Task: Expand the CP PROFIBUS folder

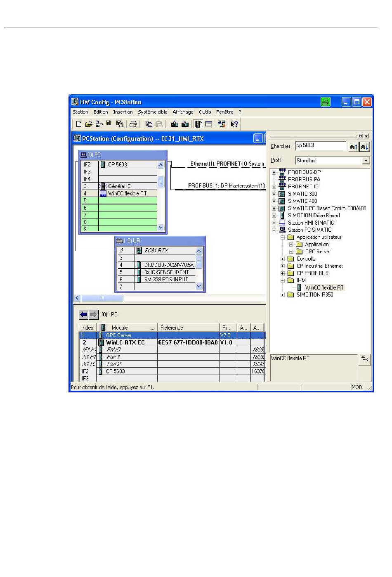Action: (283, 273)
